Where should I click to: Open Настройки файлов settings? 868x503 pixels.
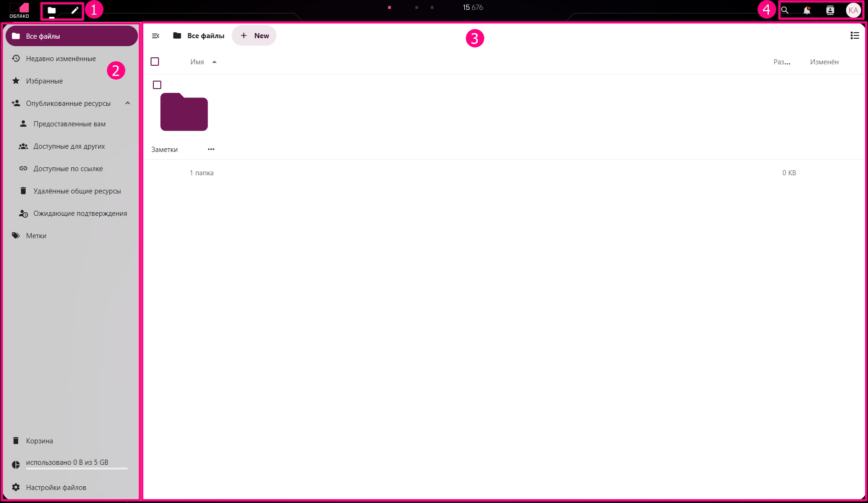coord(72,487)
